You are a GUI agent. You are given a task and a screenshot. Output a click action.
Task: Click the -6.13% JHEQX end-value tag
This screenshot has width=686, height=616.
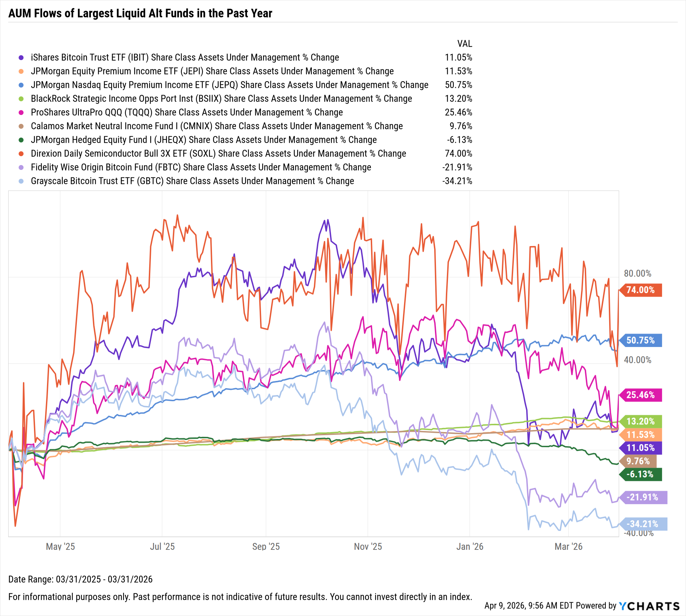pyautogui.click(x=640, y=475)
